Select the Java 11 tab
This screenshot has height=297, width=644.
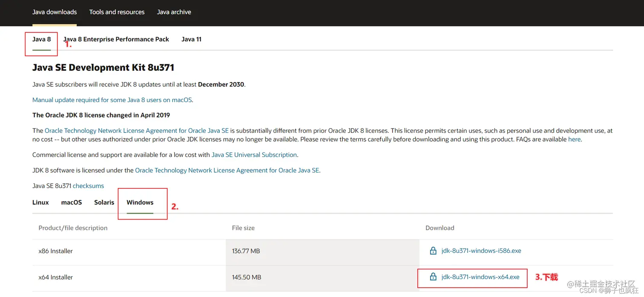pos(191,39)
